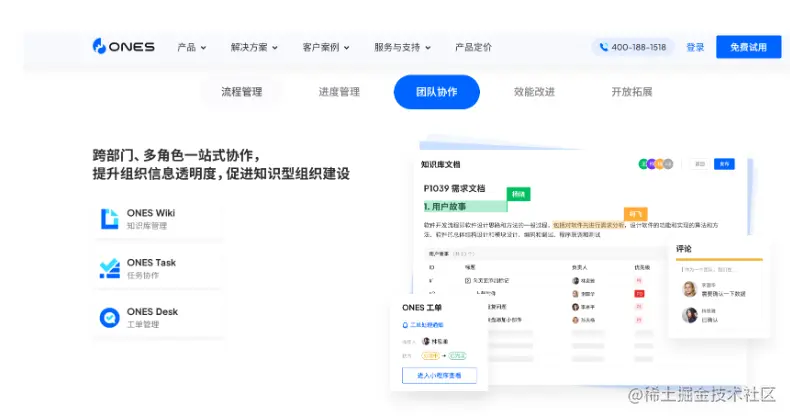This screenshot has width=790, height=418.
Task: Switch to the 开放拓展 tab
Action: pyautogui.click(x=632, y=92)
